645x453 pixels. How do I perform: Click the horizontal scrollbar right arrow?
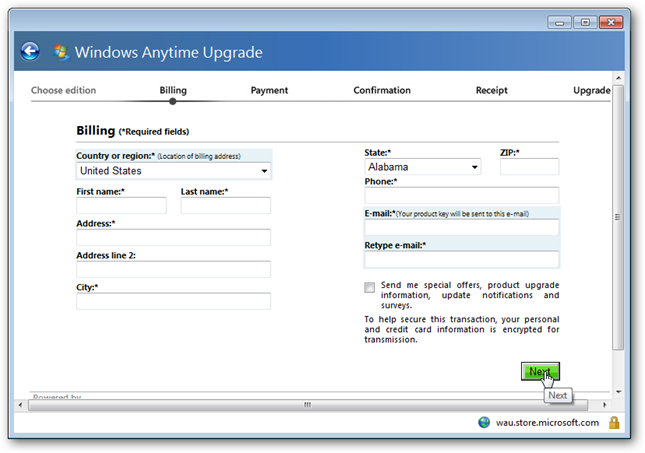pos(604,405)
